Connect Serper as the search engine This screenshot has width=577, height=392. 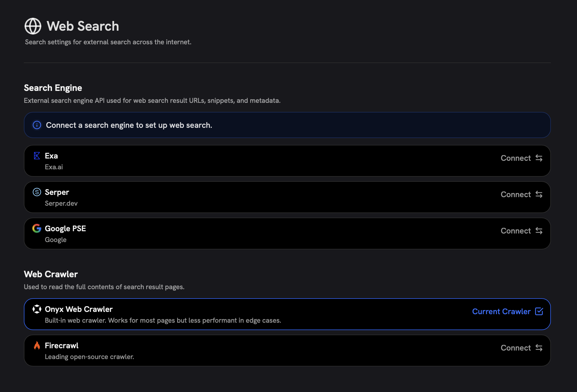[516, 195]
